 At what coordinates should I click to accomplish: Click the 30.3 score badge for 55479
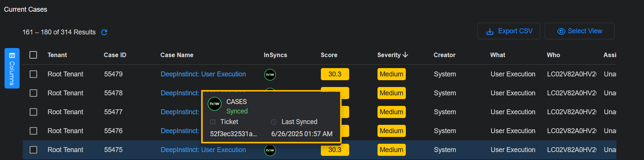(x=335, y=74)
